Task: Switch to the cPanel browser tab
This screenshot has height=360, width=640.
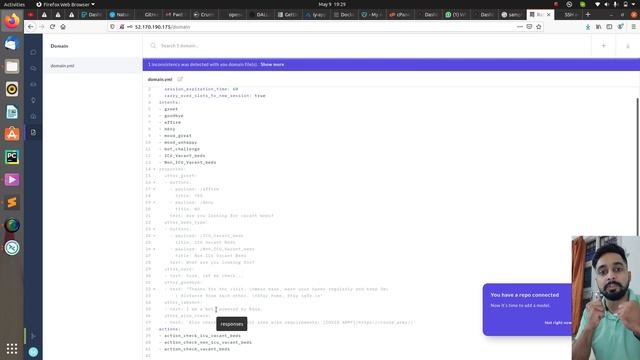Action: click(400, 14)
